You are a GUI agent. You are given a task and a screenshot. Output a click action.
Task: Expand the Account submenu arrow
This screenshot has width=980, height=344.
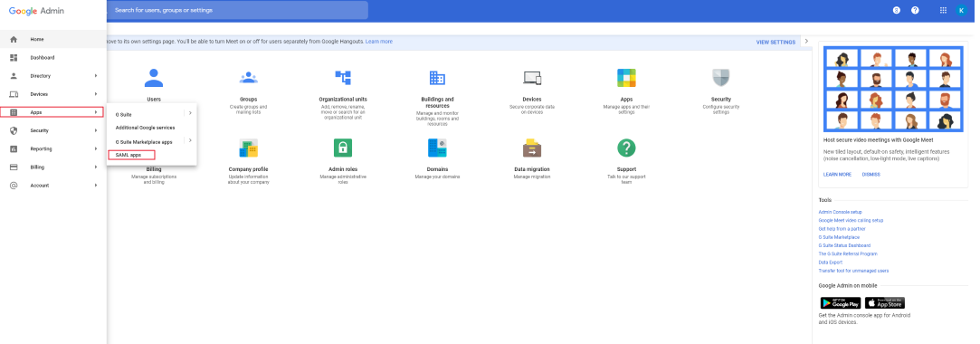pos(96,186)
